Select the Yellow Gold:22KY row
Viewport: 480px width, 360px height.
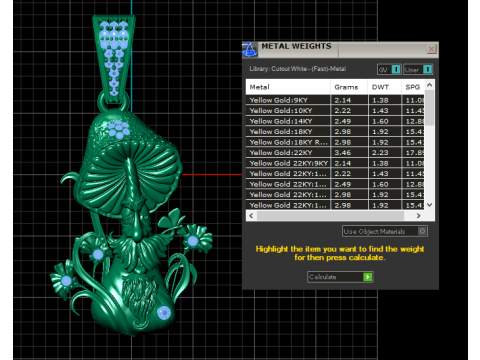coord(335,153)
